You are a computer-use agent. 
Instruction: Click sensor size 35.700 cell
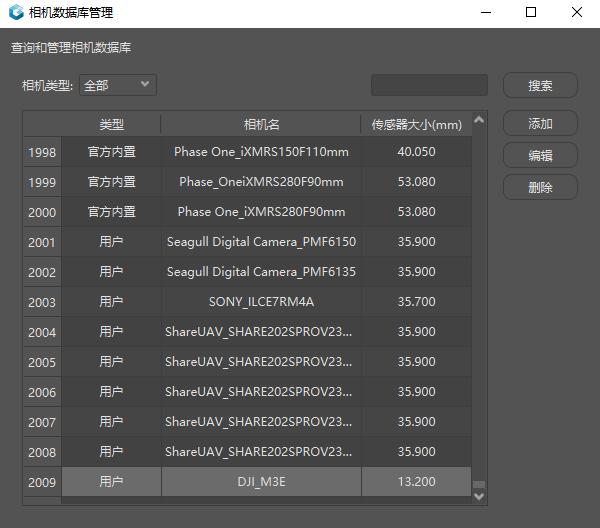click(x=416, y=302)
